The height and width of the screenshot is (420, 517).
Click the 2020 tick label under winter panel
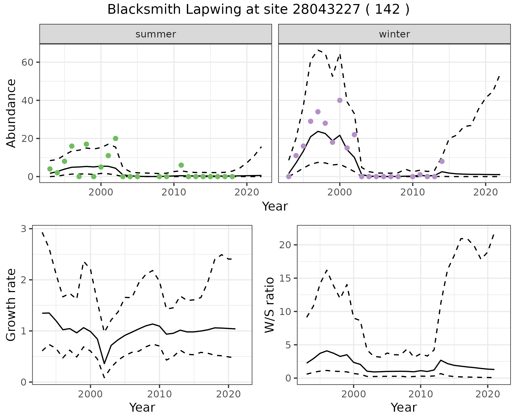(x=485, y=192)
